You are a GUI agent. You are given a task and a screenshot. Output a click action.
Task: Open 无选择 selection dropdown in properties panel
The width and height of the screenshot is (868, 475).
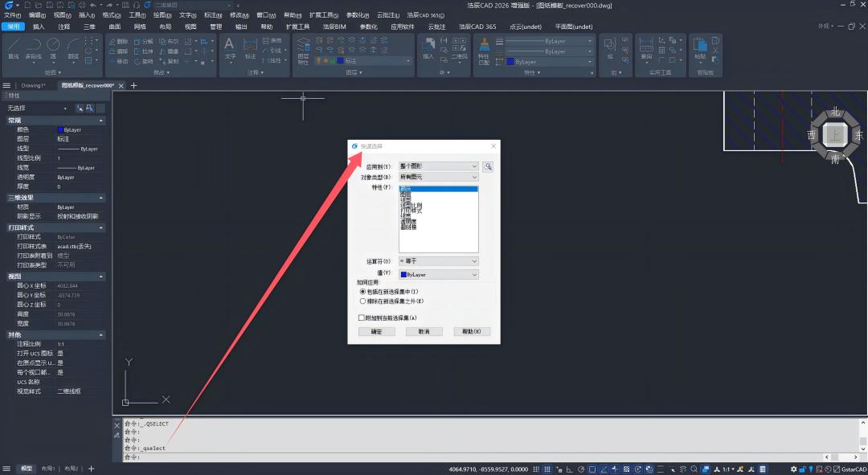pyautogui.click(x=38, y=108)
